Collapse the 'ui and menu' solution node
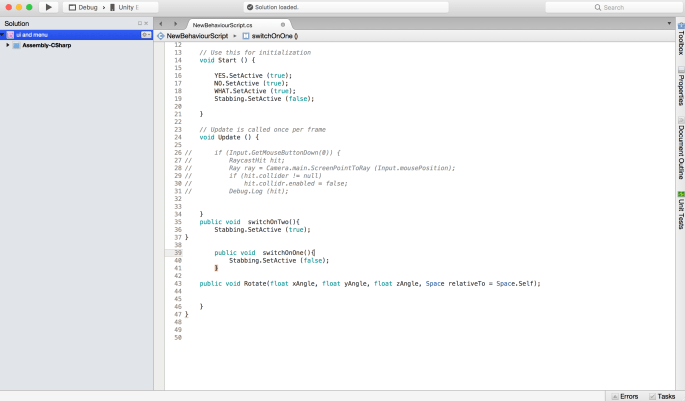The width and height of the screenshot is (685, 401). [4, 35]
